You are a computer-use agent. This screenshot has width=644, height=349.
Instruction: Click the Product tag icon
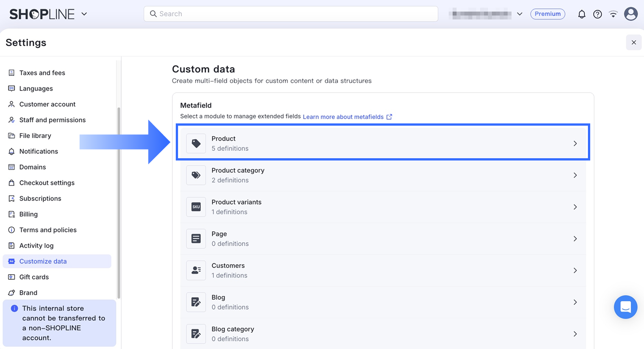click(x=196, y=143)
